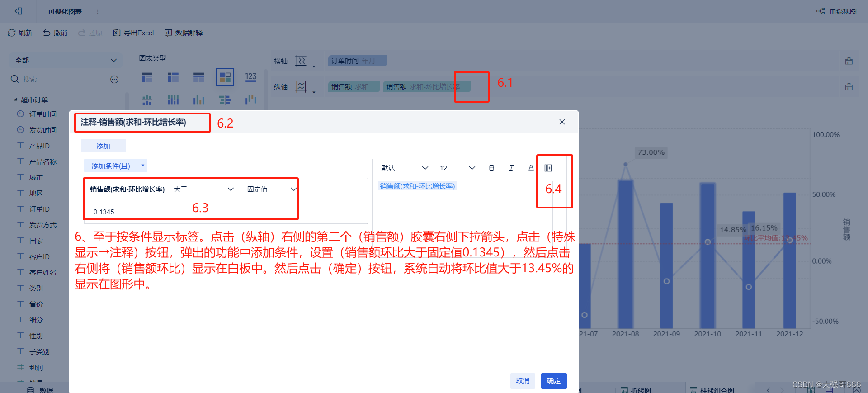Choose the selected custom chart type icon
The height and width of the screenshot is (393, 868).
pyautogui.click(x=225, y=77)
